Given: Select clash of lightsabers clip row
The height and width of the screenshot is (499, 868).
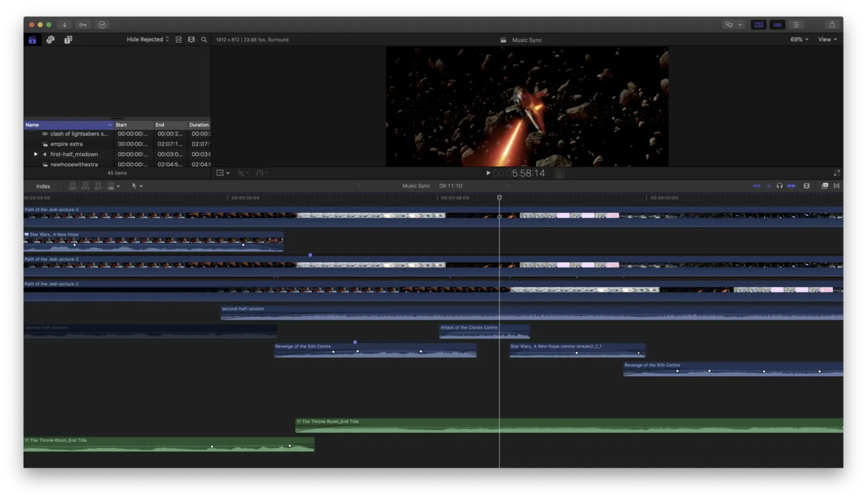Looking at the screenshot, I should point(117,134).
